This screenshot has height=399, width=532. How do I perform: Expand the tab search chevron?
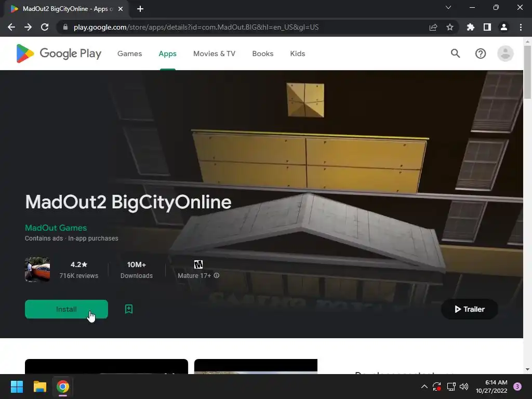coord(448,7)
